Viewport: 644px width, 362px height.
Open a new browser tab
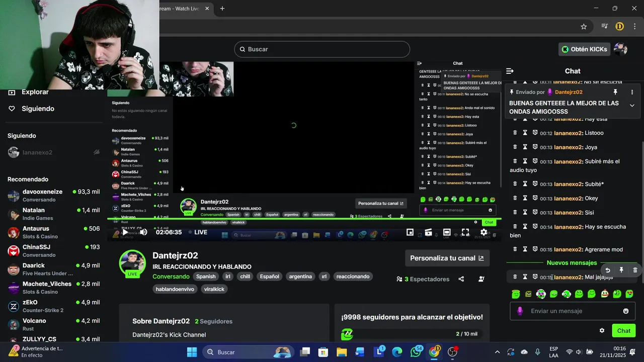coord(222,9)
